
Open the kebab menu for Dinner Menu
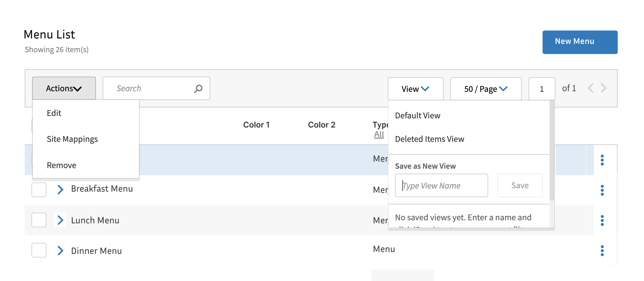[602, 251]
